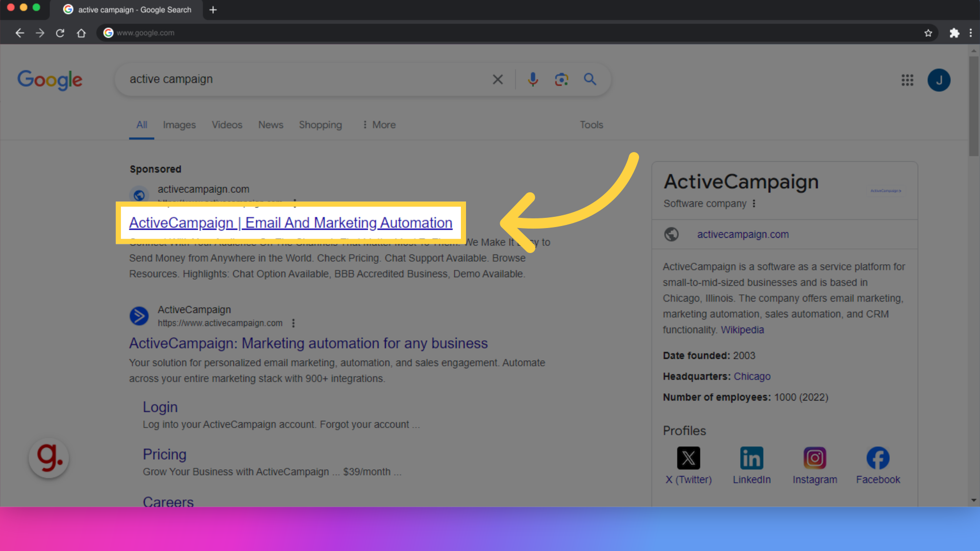Click the Chicago headquarters link
980x551 pixels.
752,377
